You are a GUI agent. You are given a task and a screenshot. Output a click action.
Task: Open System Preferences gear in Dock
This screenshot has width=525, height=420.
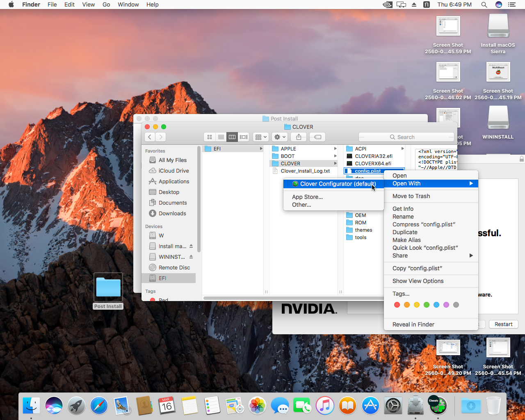click(393, 406)
